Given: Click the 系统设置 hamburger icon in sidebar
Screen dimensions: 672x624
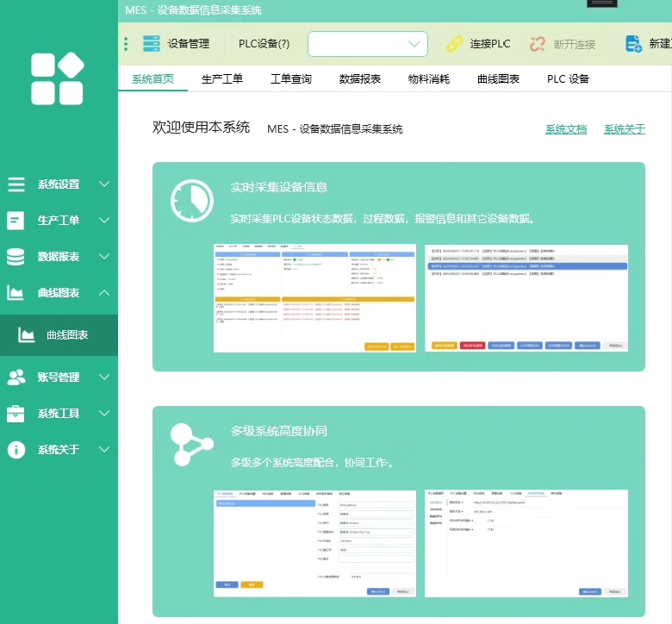Looking at the screenshot, I should click(16, 184).
